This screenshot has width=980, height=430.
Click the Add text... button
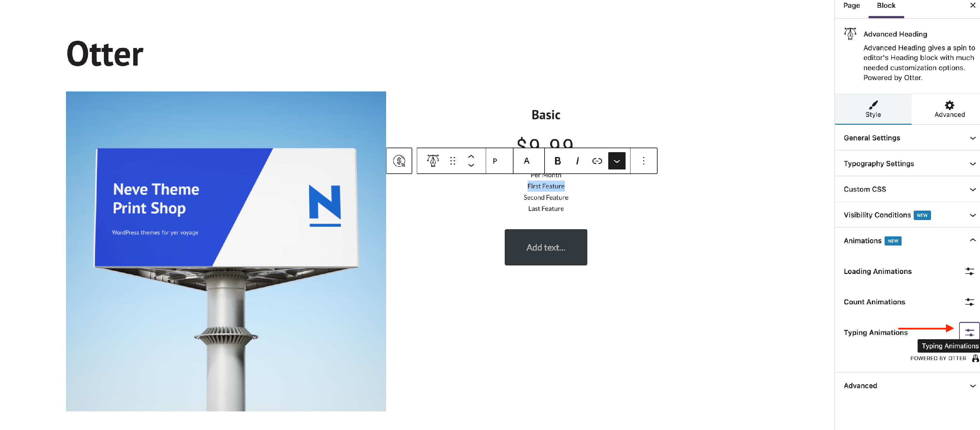pos(546,247)
